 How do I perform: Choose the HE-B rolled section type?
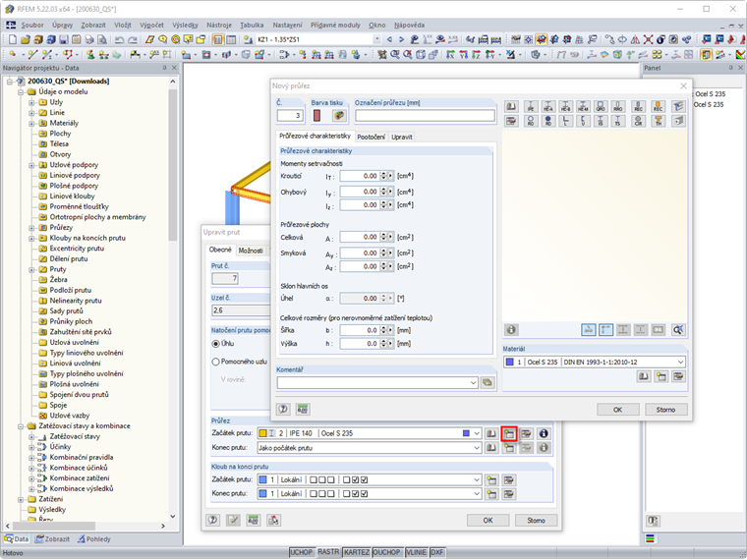[x=565, y=106]
